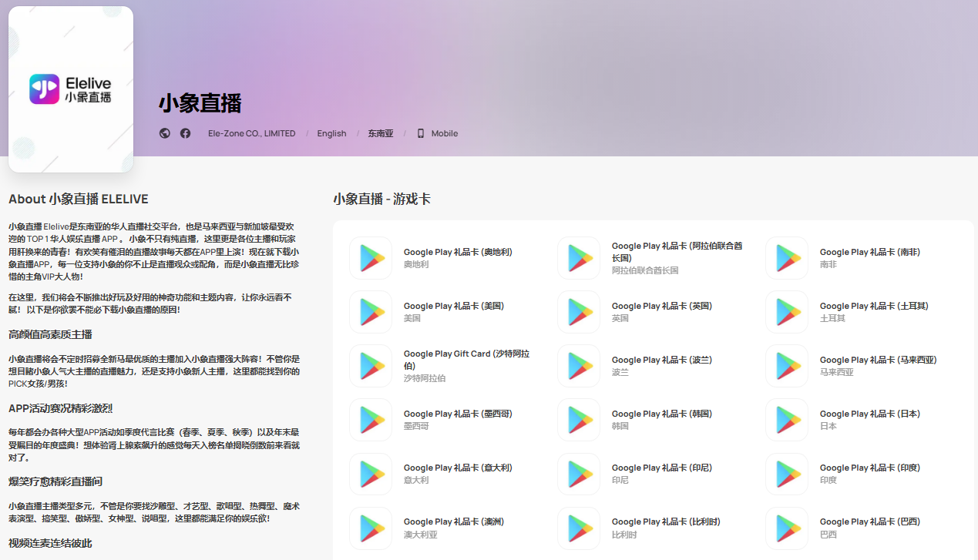The height and width of the screenshot is (560, 978).
Task: Click the About 小象直播 ELELIVE heading
Action: 79,199
